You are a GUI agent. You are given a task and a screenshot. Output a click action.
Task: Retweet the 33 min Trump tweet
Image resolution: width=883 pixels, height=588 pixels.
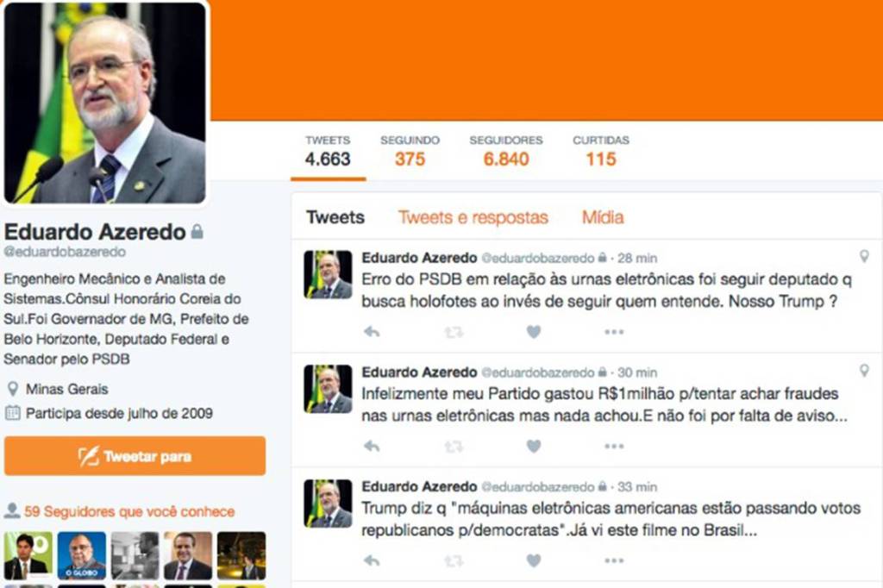point(454,561)
